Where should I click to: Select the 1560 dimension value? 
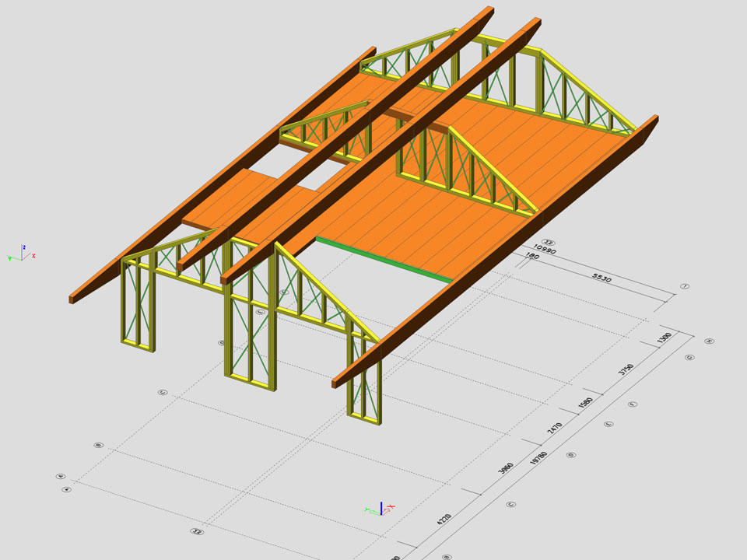click(587, 404)
